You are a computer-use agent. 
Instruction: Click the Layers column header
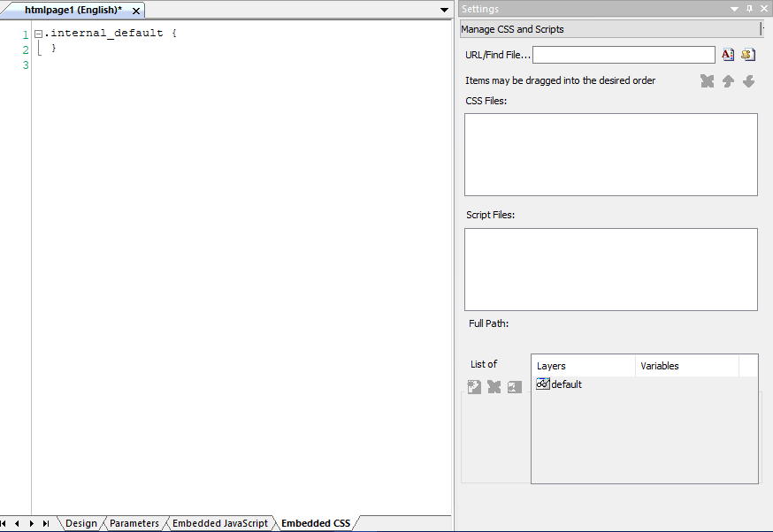pyautogui.click(x=583, y=366)
